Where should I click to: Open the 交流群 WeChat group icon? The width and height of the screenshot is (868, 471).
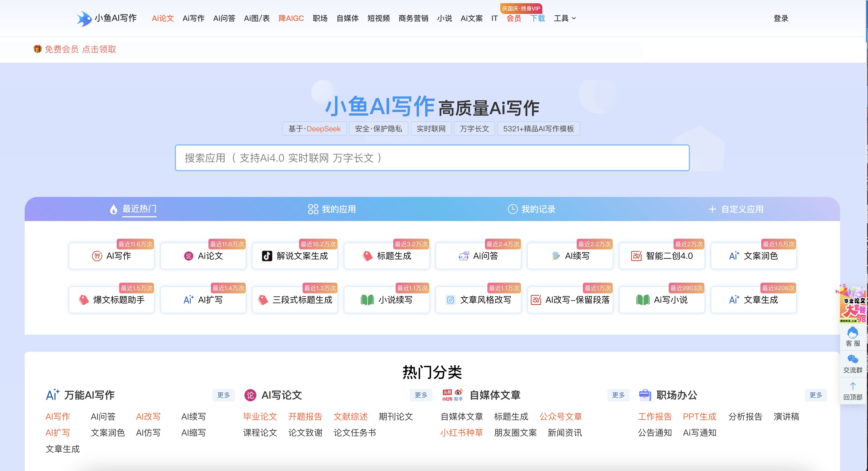[x=852, y=364]
